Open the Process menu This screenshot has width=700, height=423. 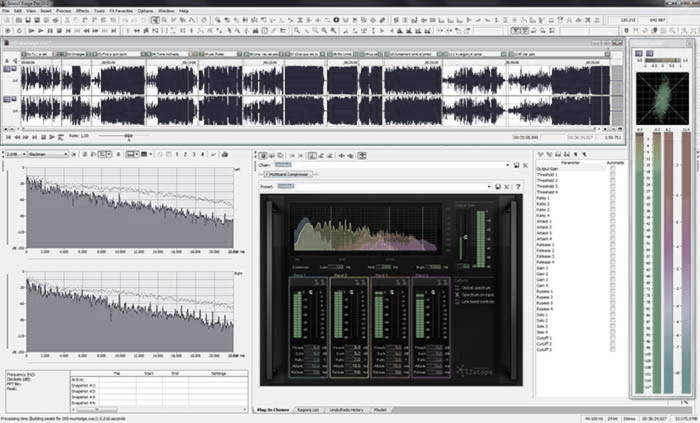pos(63,11)
